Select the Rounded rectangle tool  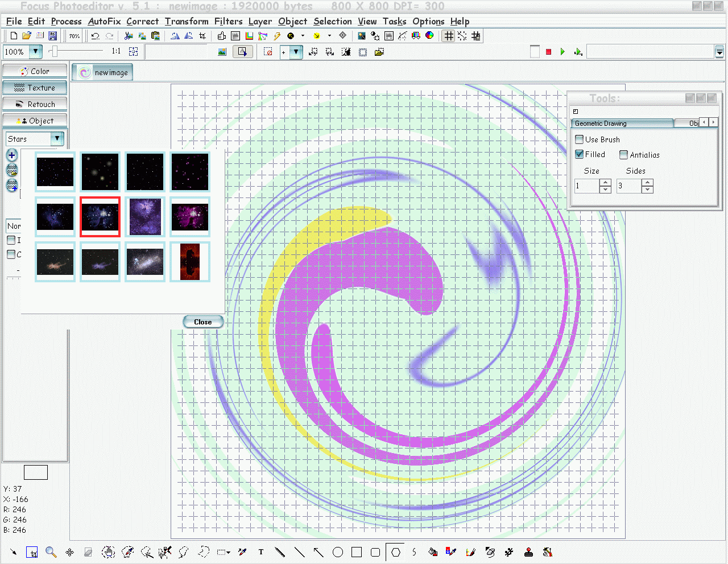pyautogui.click(x=375, y=552)
